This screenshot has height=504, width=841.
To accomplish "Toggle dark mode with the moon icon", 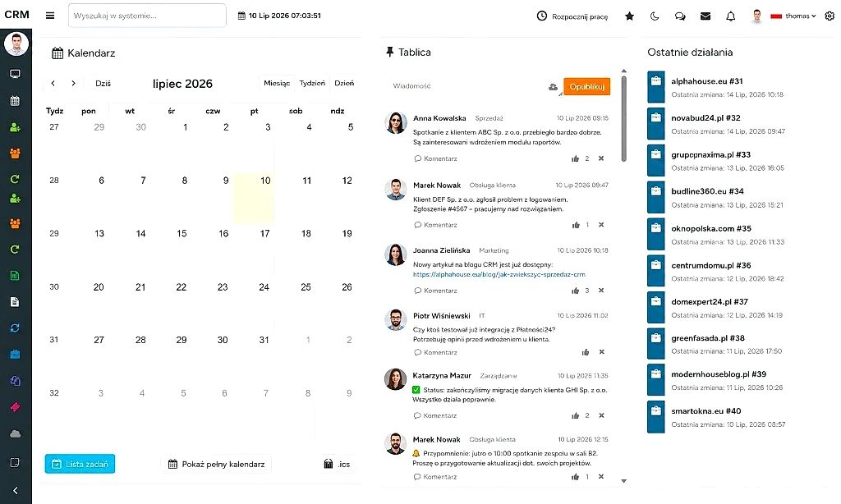I will (655, 16).
